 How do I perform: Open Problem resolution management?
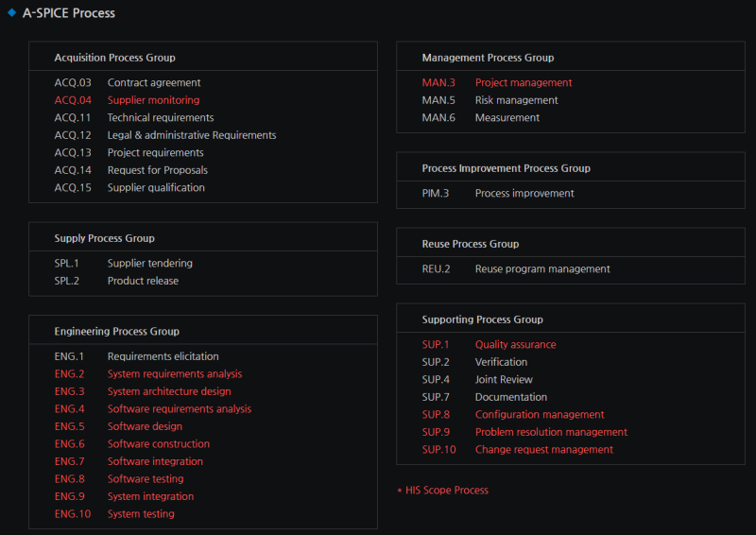[x=551, y=432]
